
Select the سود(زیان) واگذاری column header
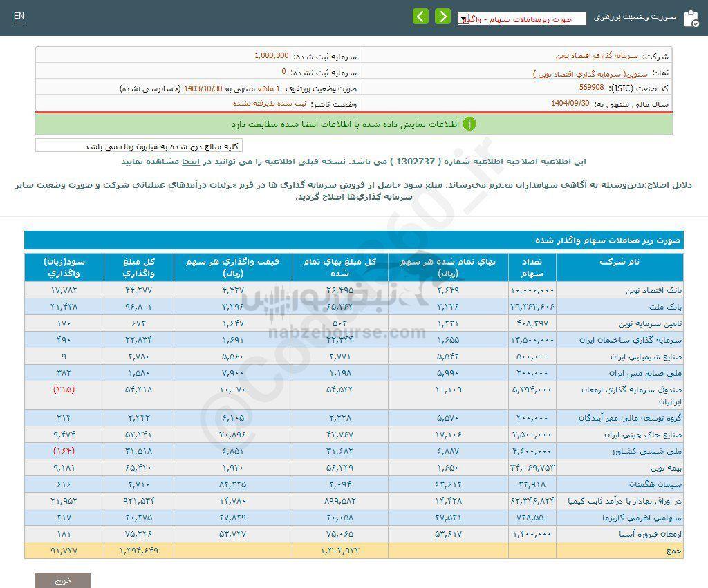click(64, 267)
